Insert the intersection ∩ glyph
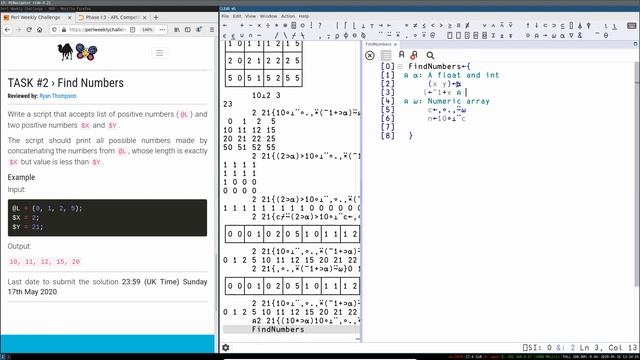 coord(251,36)
